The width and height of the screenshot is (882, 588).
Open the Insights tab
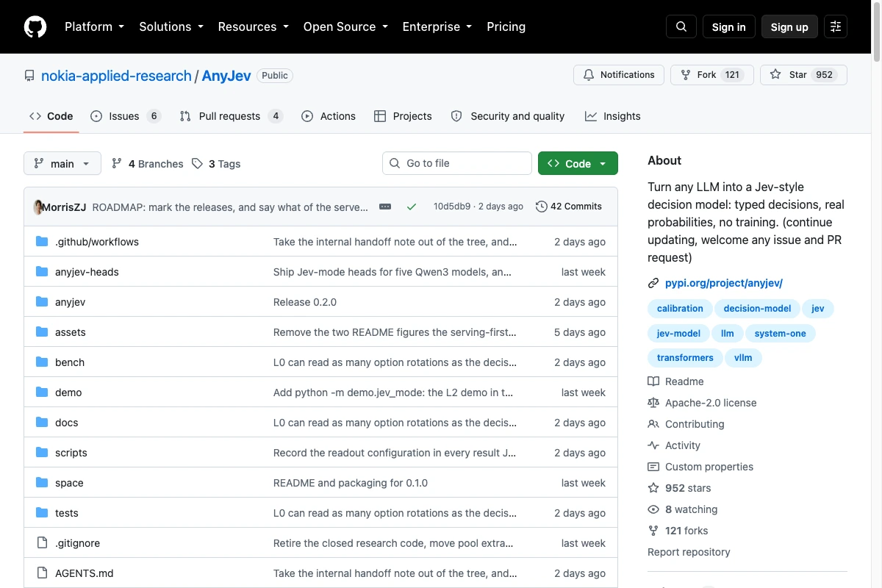coord(613,116)
